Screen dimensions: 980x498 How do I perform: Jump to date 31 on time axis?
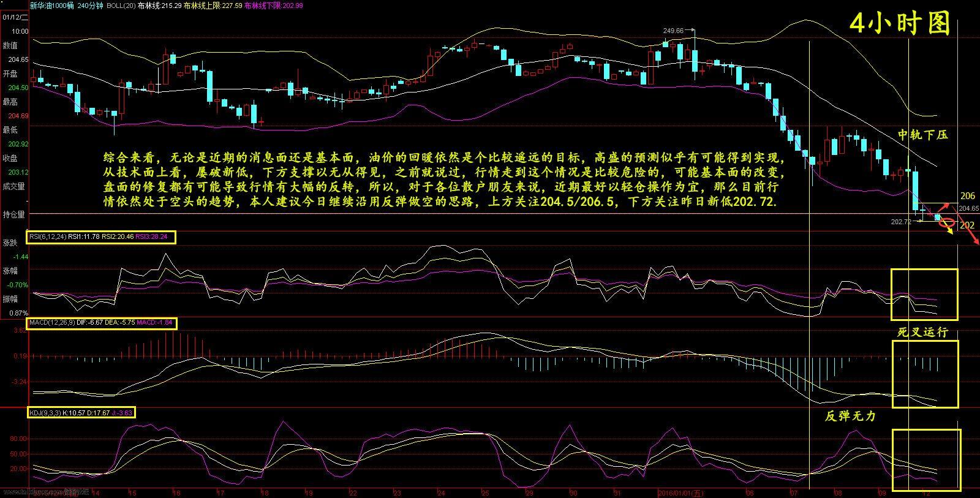tap(617, 493)
